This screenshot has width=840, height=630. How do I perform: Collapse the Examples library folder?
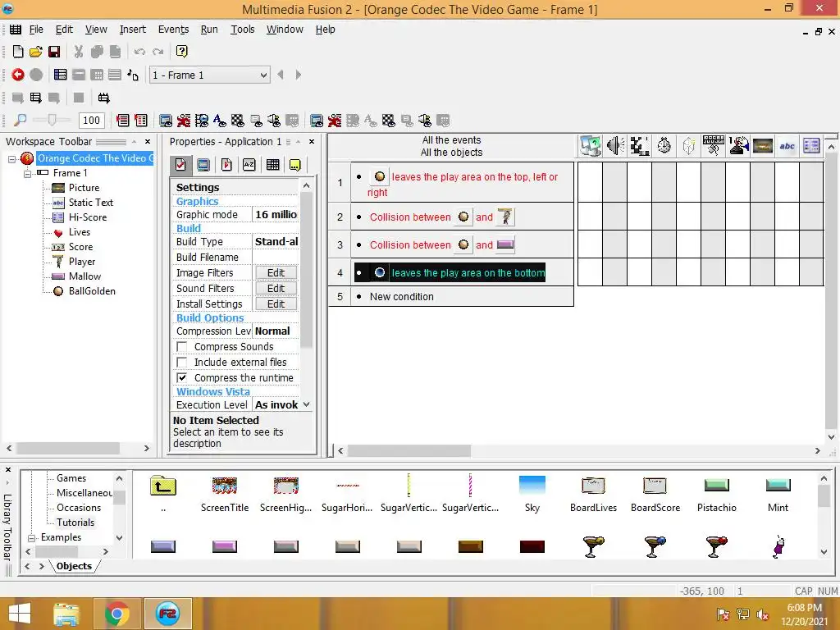(32, 538)
